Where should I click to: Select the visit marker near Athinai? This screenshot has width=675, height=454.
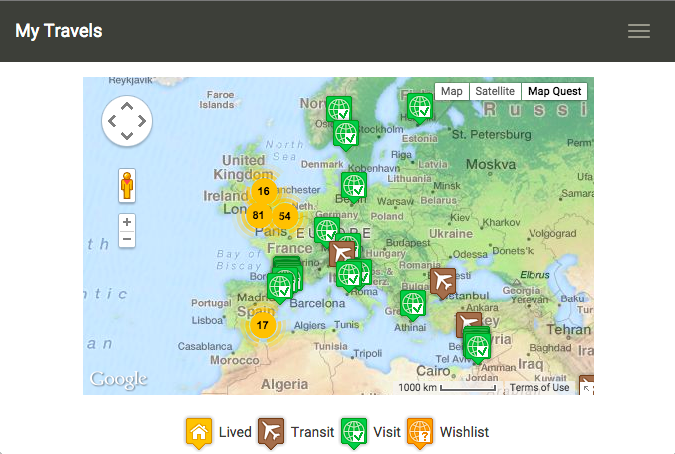click(413, 304)
